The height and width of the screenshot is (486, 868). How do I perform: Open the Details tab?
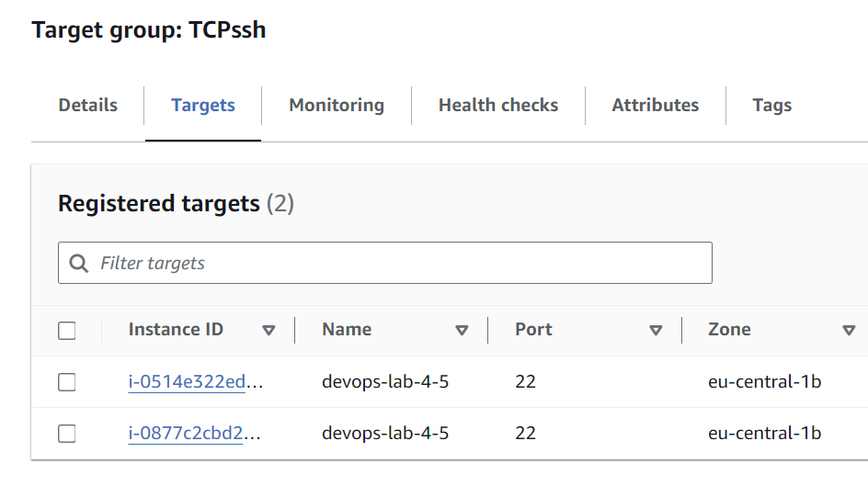point(88,106)
